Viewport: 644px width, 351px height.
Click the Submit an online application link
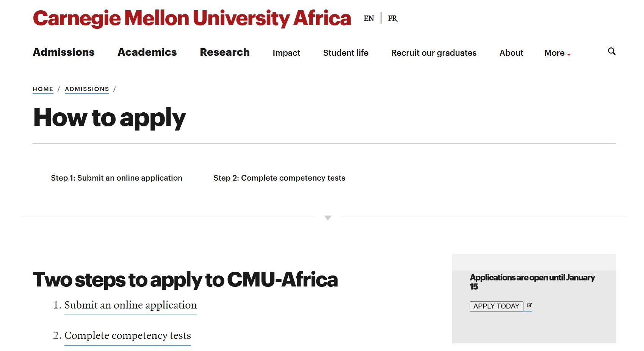tap(130, 305)
